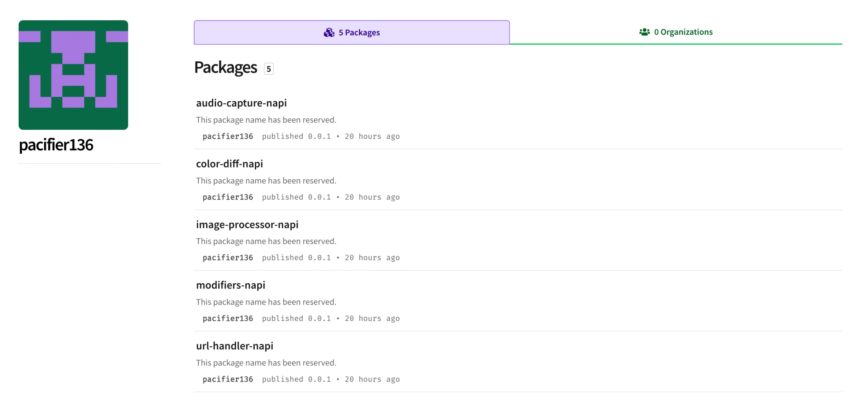Click pacifier136 publisher under url-handler-napi

click(x=228, y=379)
